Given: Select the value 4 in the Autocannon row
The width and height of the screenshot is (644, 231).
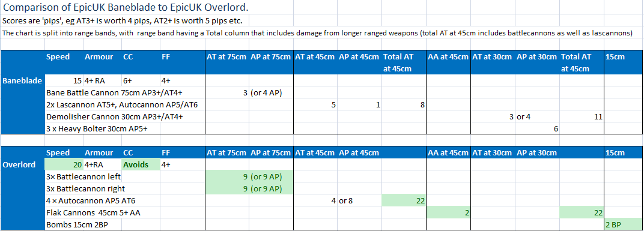Looking at the screenshot, I should 315,200.
